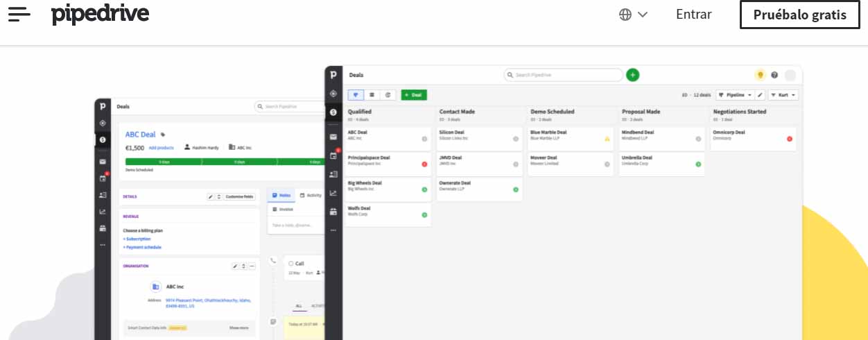Open Mail icon in deal detail sidebar
This screenshot has width=868, height=340.
pos(103,162)
